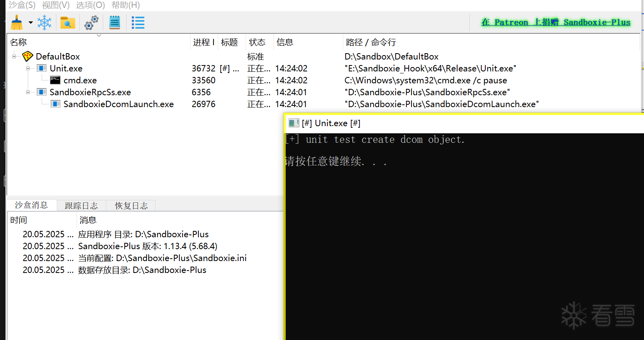This screenshot has width=644, height=340.
Task: Click process ID 33560 cell
Action: point(204,80)
